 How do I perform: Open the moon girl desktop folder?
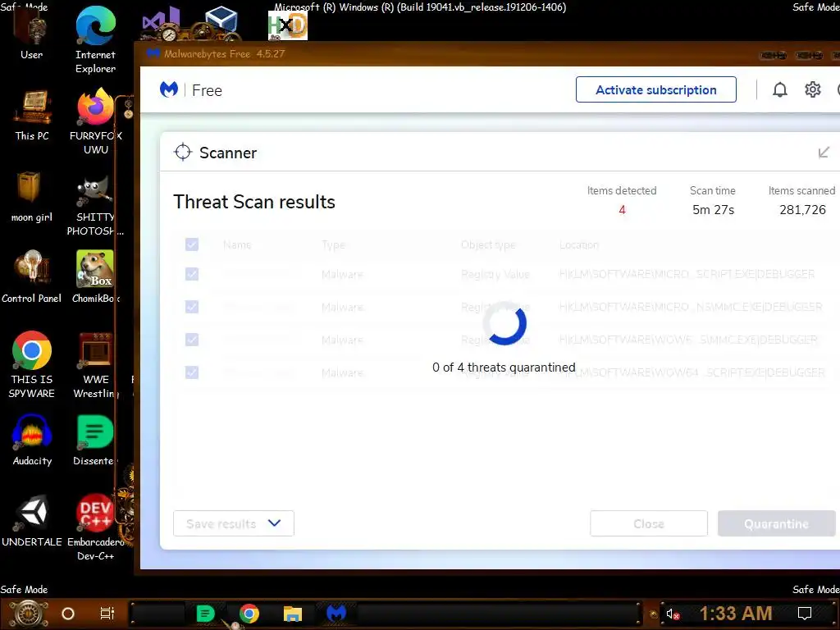[32, 197]
